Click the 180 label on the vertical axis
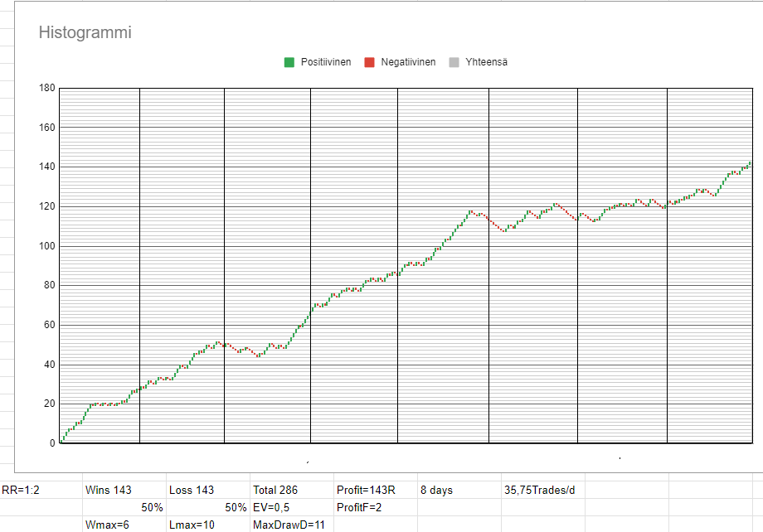This screenshot has width=763, height=532. tap(46, 88)
